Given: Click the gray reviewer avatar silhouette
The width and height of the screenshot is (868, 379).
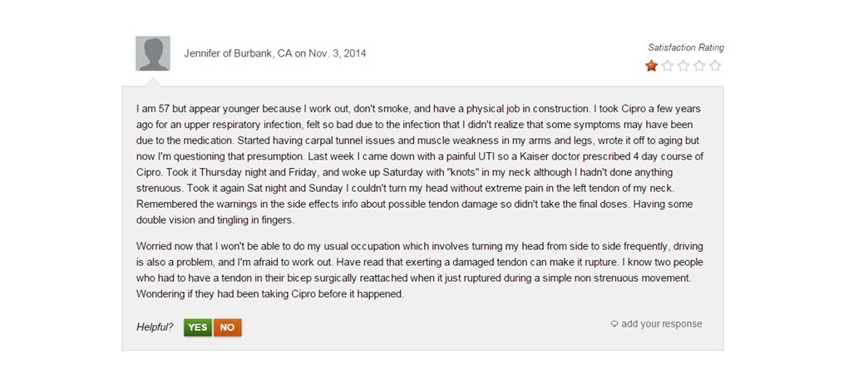Looking at the screenshot, I should coord(153,54).
